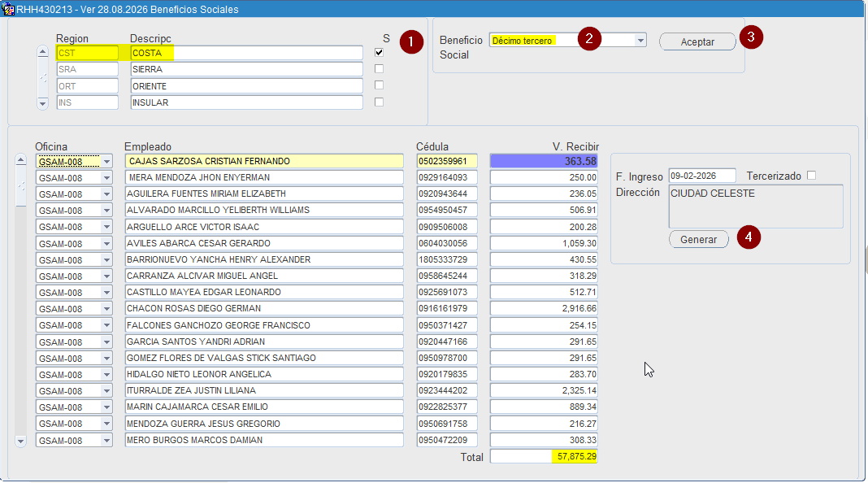This screenshot has height=483, width=868.
Task: Select employee ITURRALDE ZEA JUSTIN LILIANA
Action: pos(264,390)
